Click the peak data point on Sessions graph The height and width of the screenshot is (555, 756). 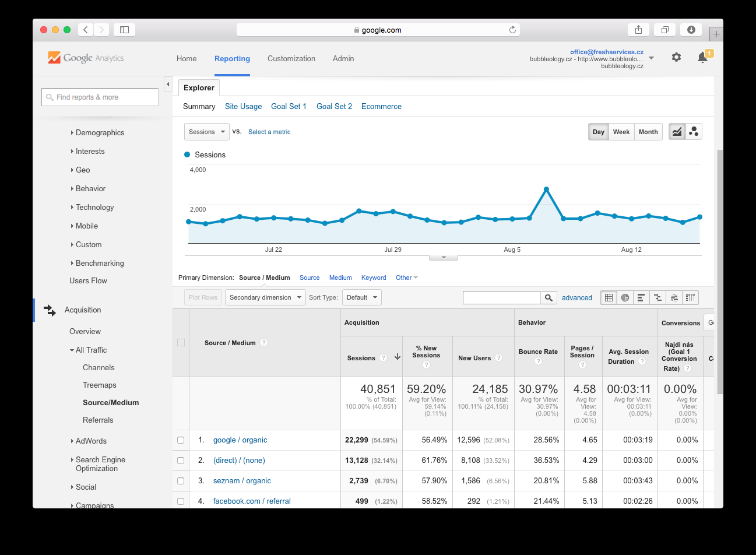[x=546, y=189]
